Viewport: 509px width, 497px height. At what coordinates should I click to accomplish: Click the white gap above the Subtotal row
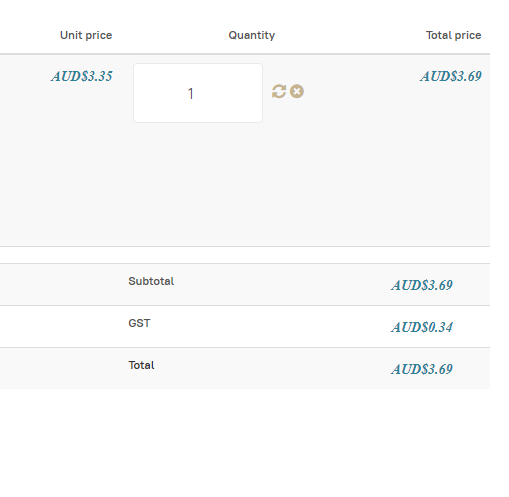point(245,255)
